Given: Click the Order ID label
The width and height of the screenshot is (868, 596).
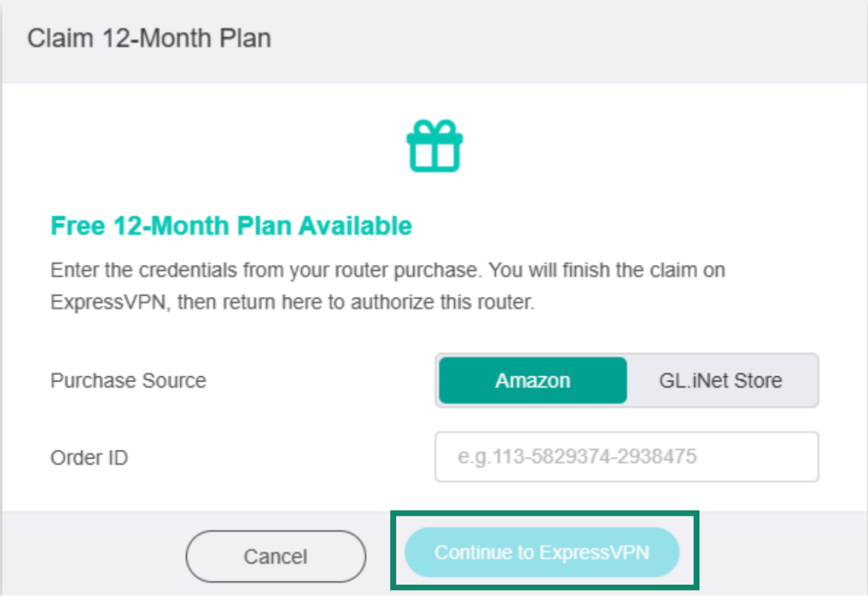Looking at the screenshot, I should (x=89, y=457).
